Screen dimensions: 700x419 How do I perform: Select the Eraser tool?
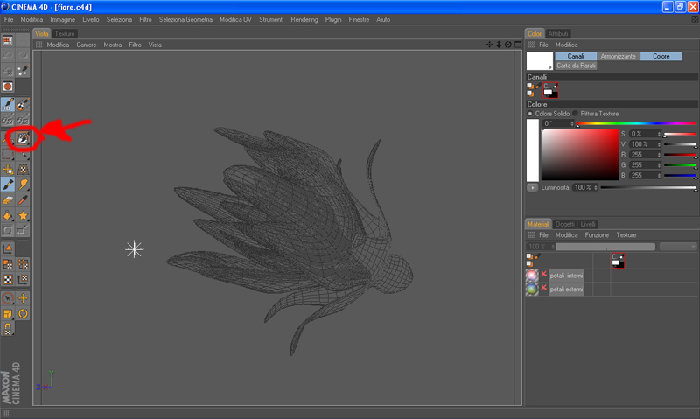8,200
